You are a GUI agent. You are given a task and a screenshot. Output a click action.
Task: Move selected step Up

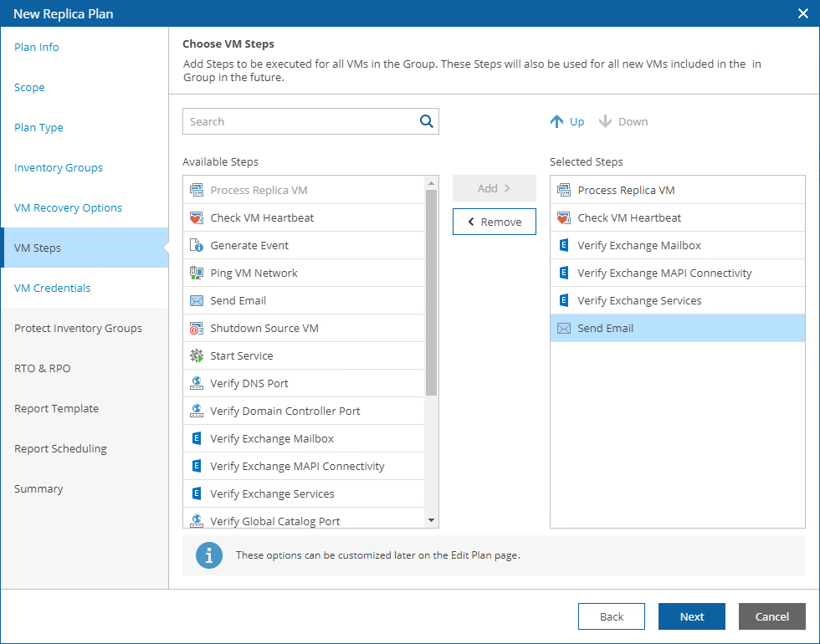pyautogui.click(x=567, y=121)
